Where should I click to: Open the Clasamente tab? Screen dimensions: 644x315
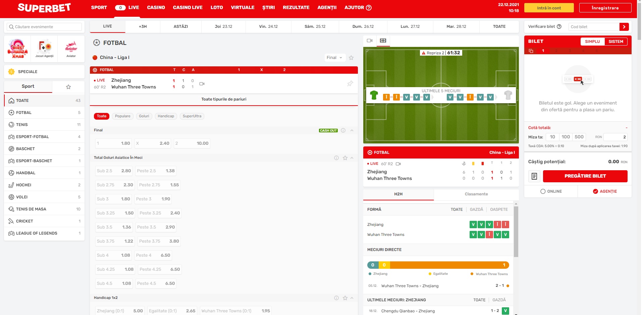coord(476,194)
